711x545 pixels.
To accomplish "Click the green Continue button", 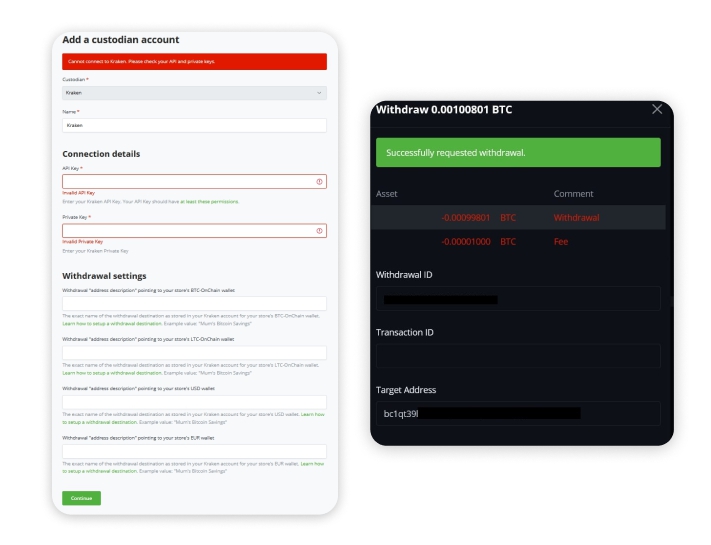I will 82,498.
